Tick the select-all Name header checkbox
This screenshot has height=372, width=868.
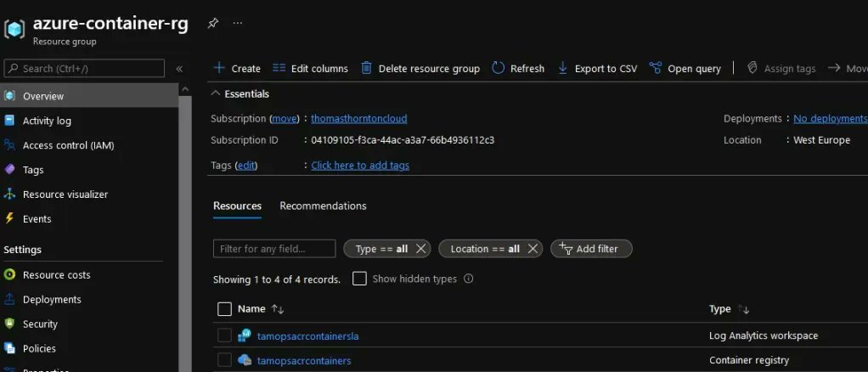224,309
